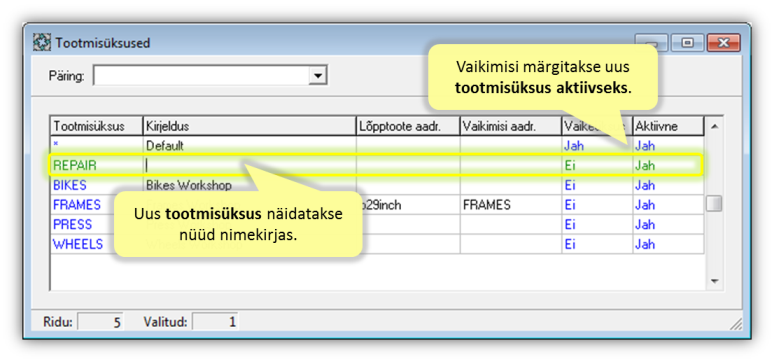Viewport: 774px width, 362px height.
Task: Select FRAMES in the Tootmisüksus column
Action: coord(97,205)
